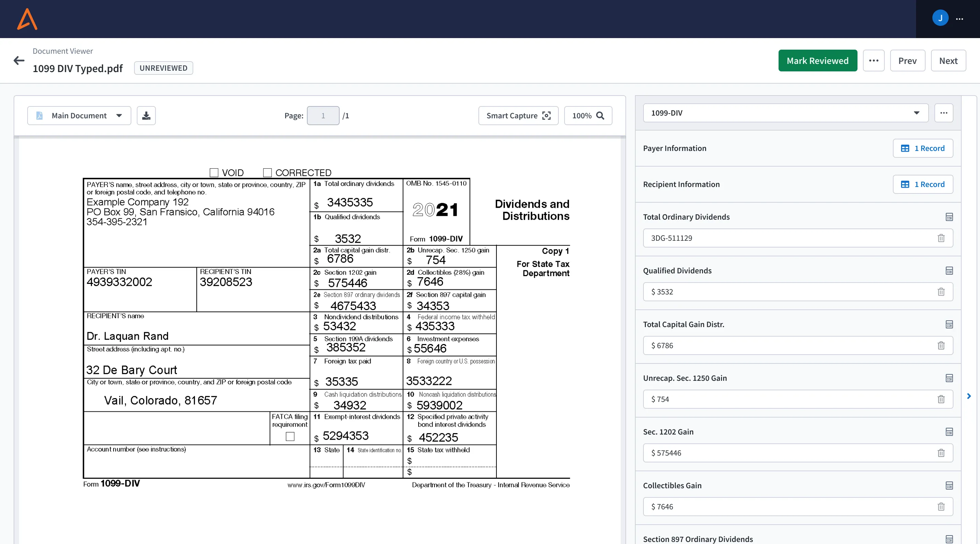
Task: Click the orange app logo
Action: coord(27,19)
